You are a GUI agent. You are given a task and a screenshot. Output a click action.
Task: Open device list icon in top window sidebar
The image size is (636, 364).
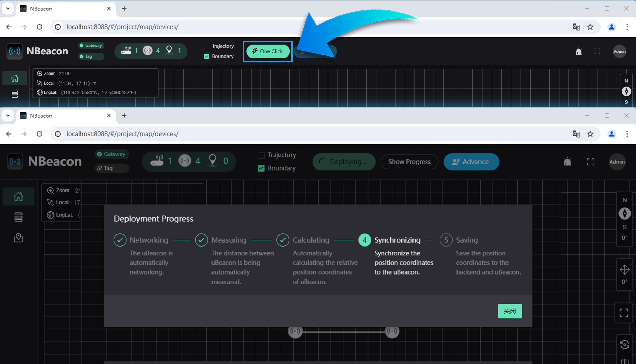click(x=15, y=94)
